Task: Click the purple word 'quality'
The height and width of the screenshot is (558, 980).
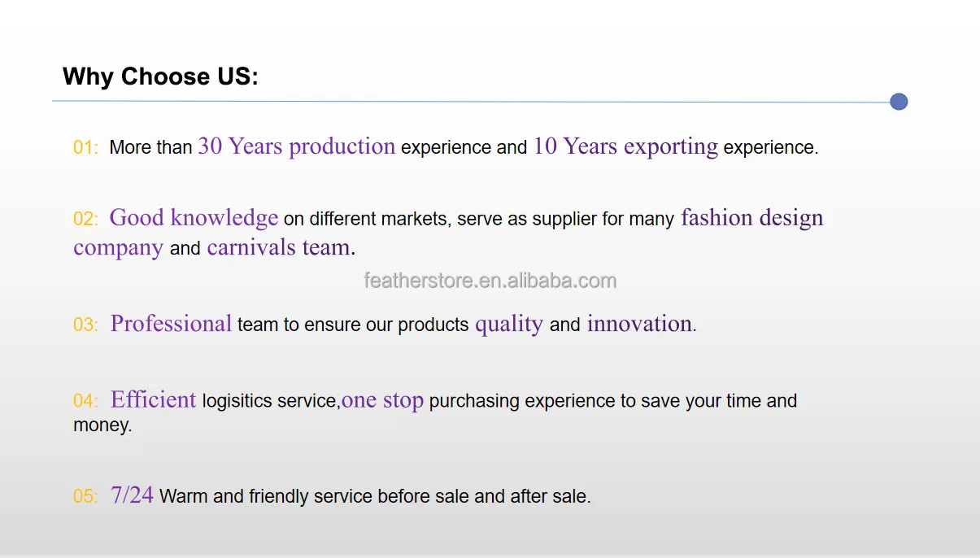Action: (x=509, y=325)
